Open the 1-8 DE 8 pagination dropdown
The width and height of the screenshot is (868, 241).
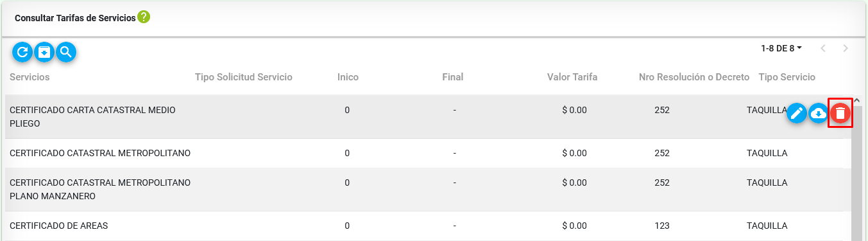click(x=781, y=48)
